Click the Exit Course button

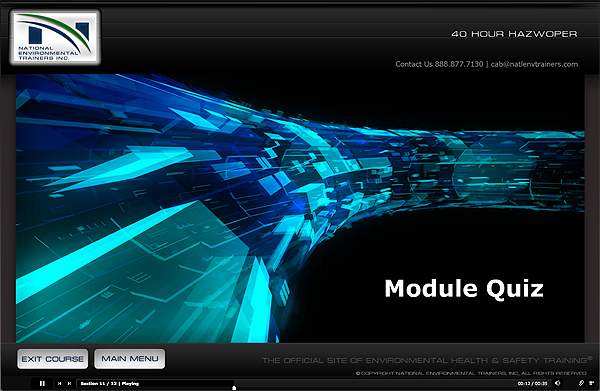52,359
